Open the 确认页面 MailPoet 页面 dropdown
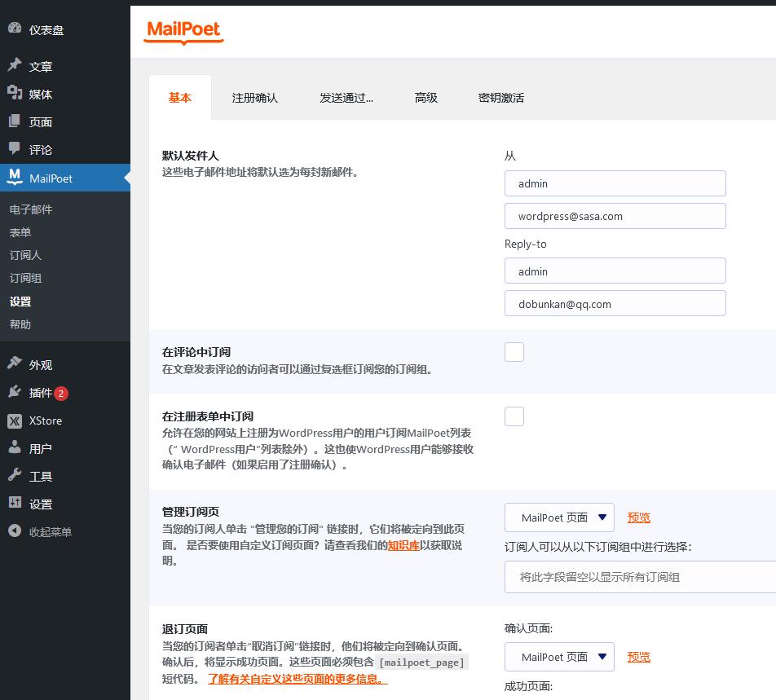 [x=559, y=657]
